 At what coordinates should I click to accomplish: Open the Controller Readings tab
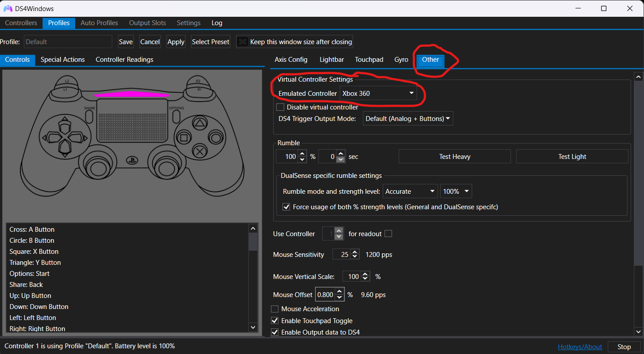(x=125, y=60)
